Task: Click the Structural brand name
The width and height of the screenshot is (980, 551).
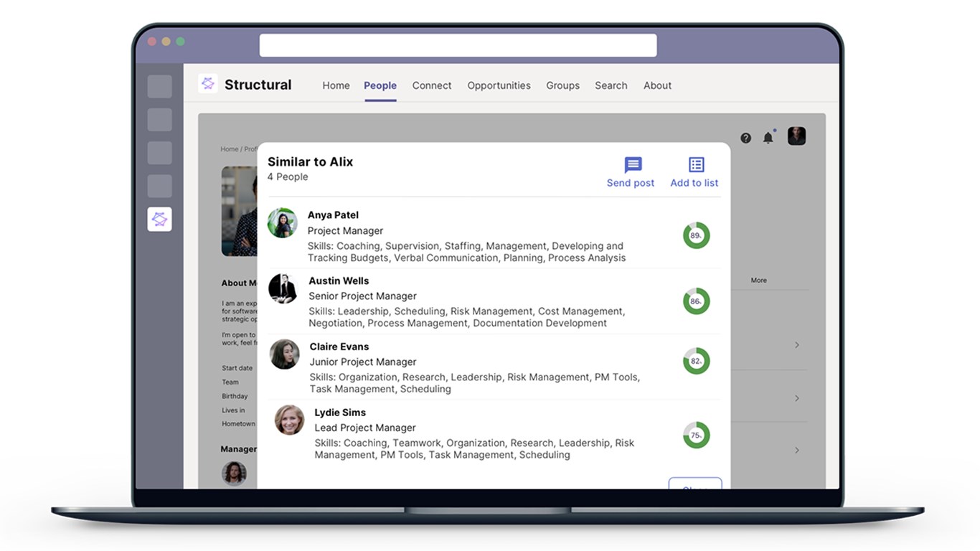Action: 258,85
